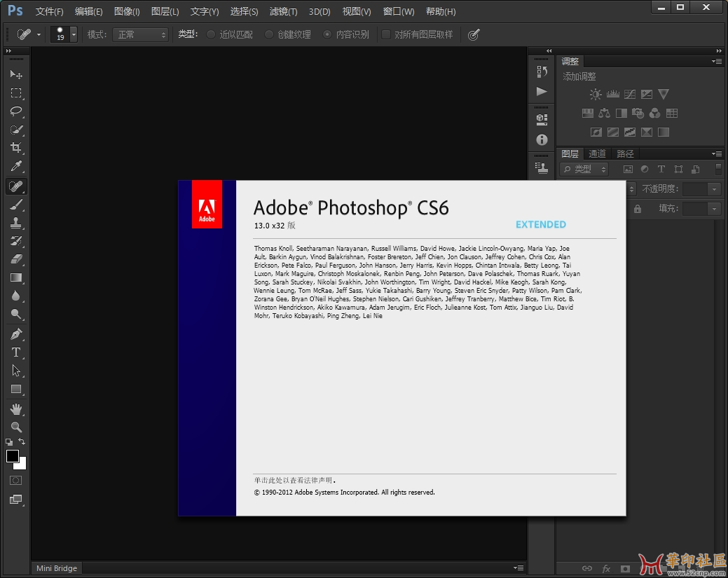Image resolution: width=728 pixels, height=578 pixels.
Task: Select the Eraser tool
Action: 16,259
